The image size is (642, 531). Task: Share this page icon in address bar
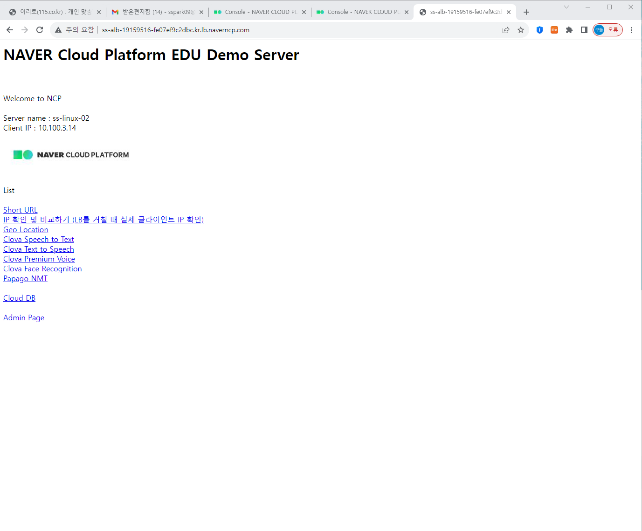coord(506,30)
